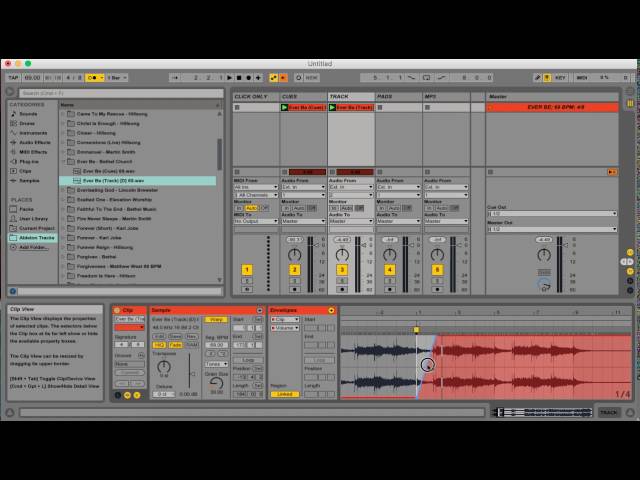
Task: Click CUES track pan knob
Action: (x=295, y=255)
